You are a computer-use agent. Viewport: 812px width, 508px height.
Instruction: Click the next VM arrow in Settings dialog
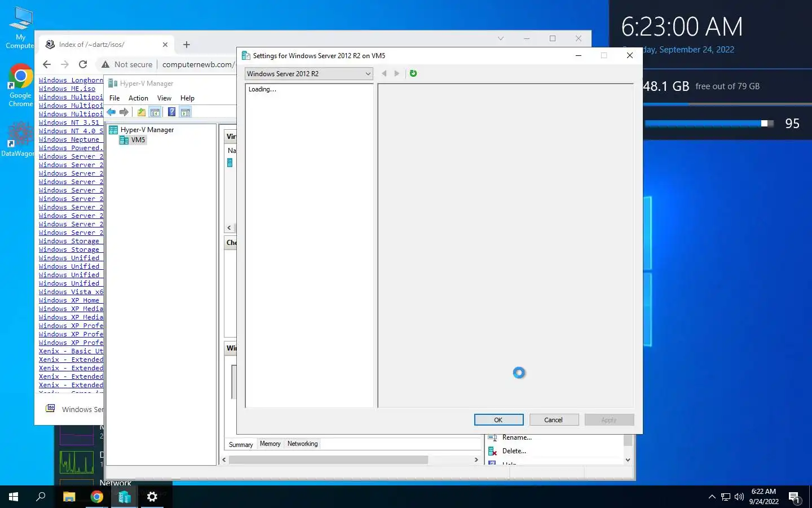click(397, 73)
